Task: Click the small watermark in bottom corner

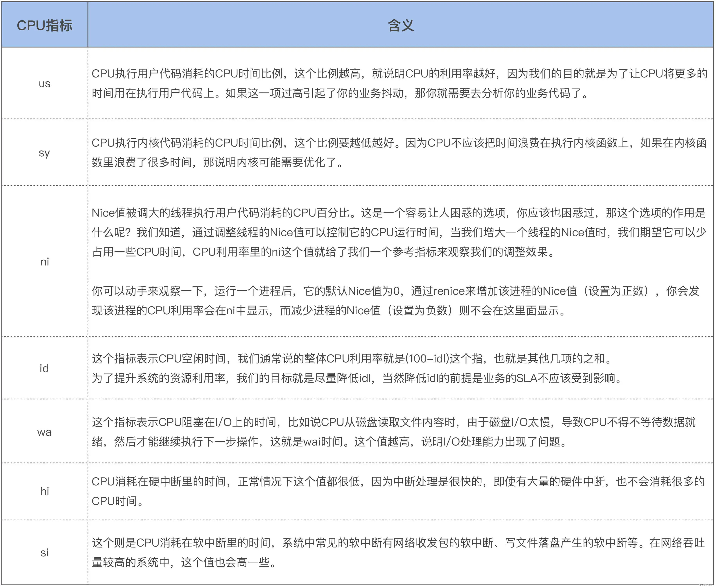Action: (x=706, y=585)
